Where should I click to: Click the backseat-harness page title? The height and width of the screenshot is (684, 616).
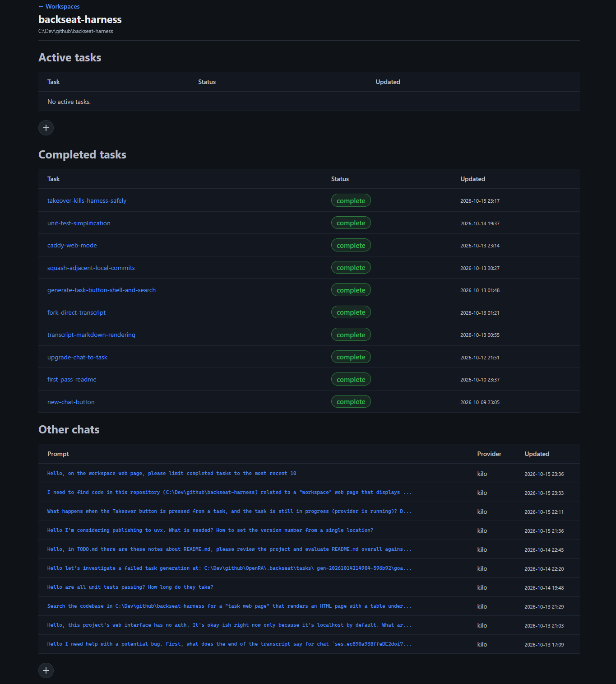[x=80, y=19]
